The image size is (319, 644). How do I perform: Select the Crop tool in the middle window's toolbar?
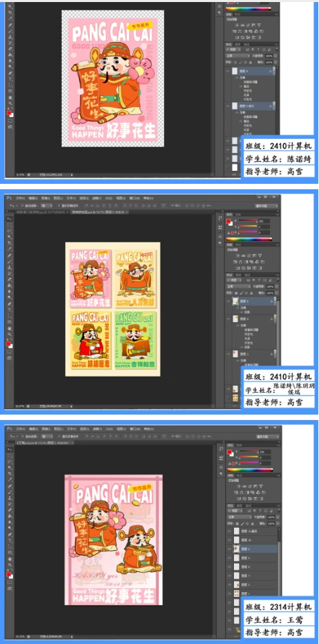pyautogui.click(x=10, y=243)
